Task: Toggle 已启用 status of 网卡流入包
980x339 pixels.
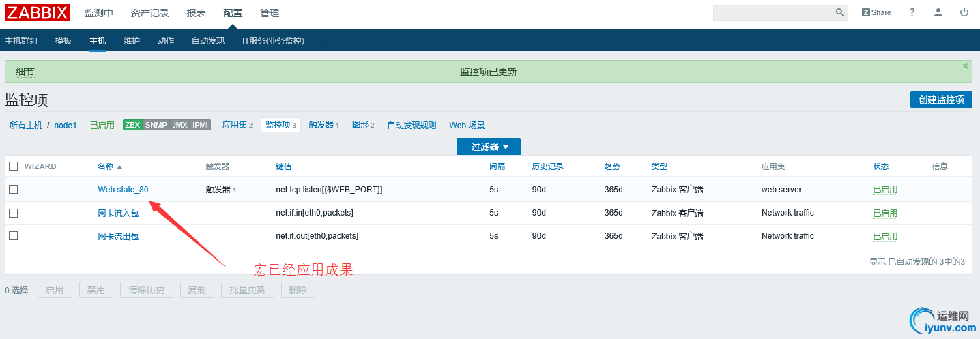Action: click(885, 213)
